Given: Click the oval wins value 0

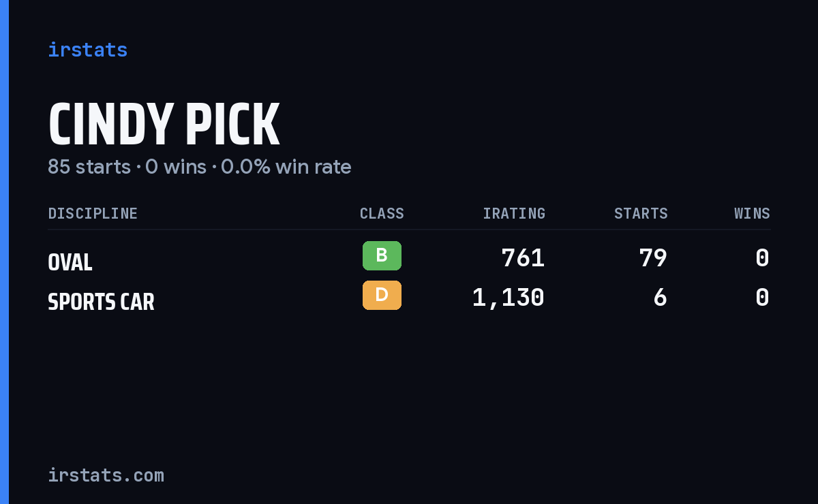Looking at the screenshot, I should click(x=763, y=258).
